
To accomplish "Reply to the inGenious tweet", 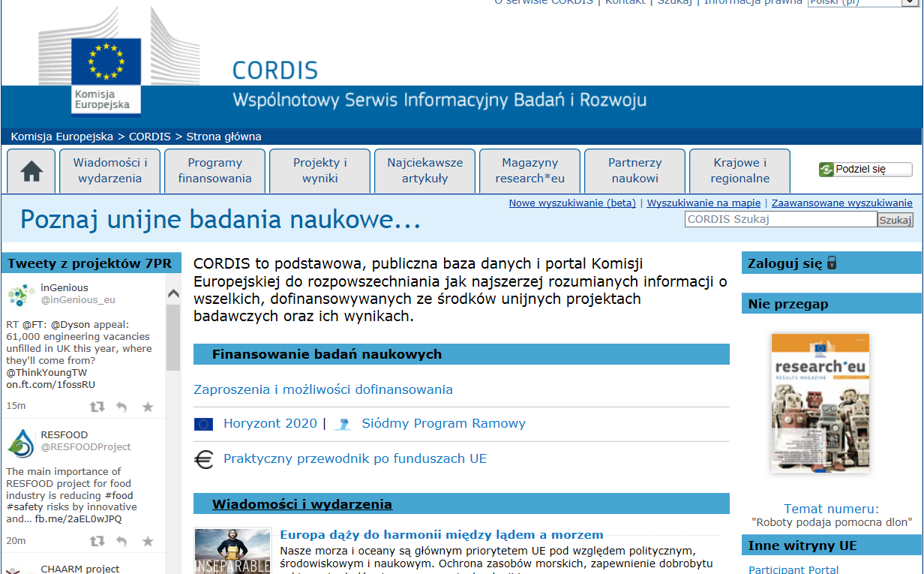I will coord(121,407).
